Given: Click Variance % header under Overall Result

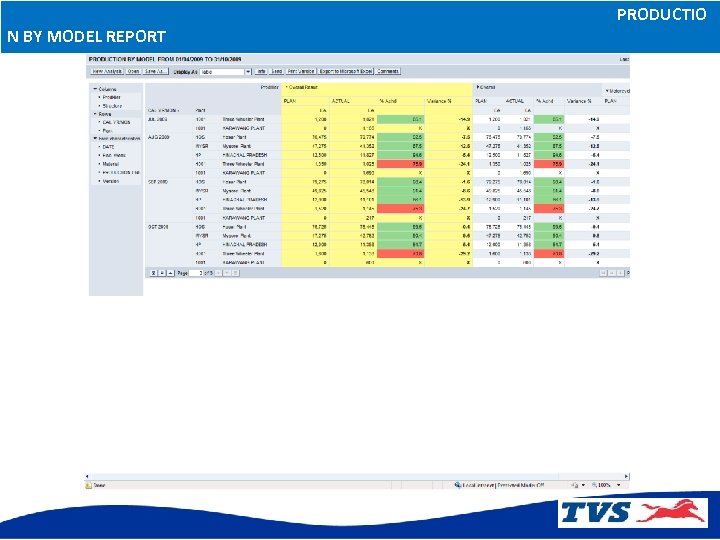Looking at the screenshot, I should (x=439, y=101).
